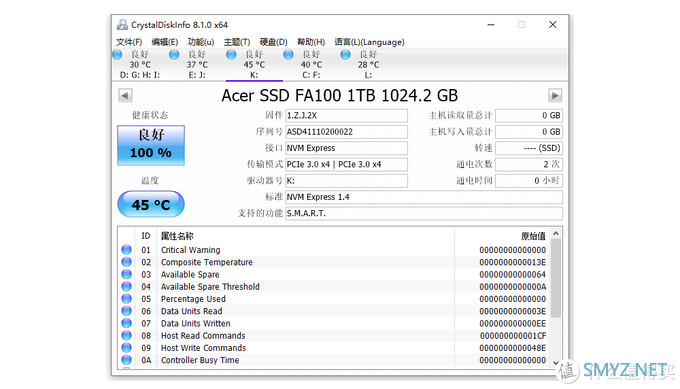Click status orb of Critical Warning
Screen dimensions: 680x389
pos(126,250)
